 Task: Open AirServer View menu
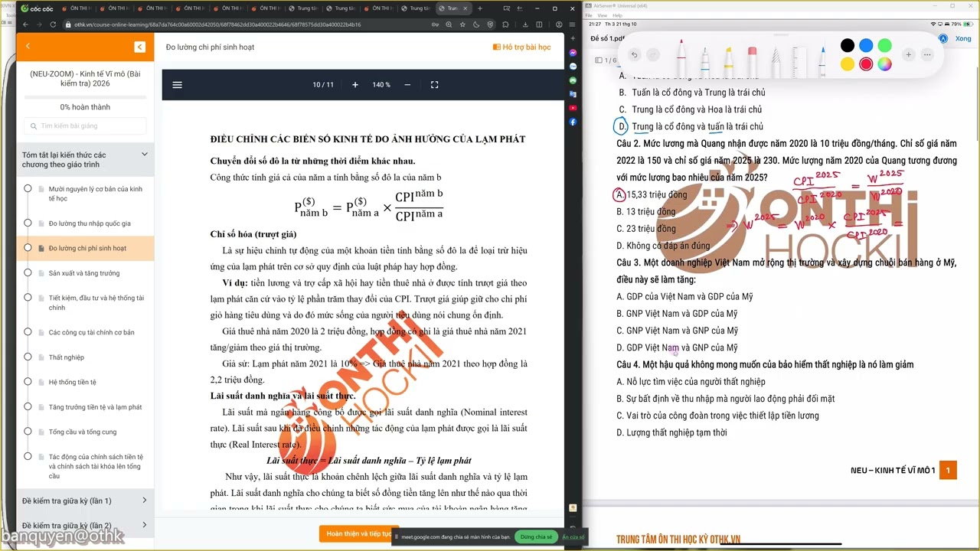[603, 15]
